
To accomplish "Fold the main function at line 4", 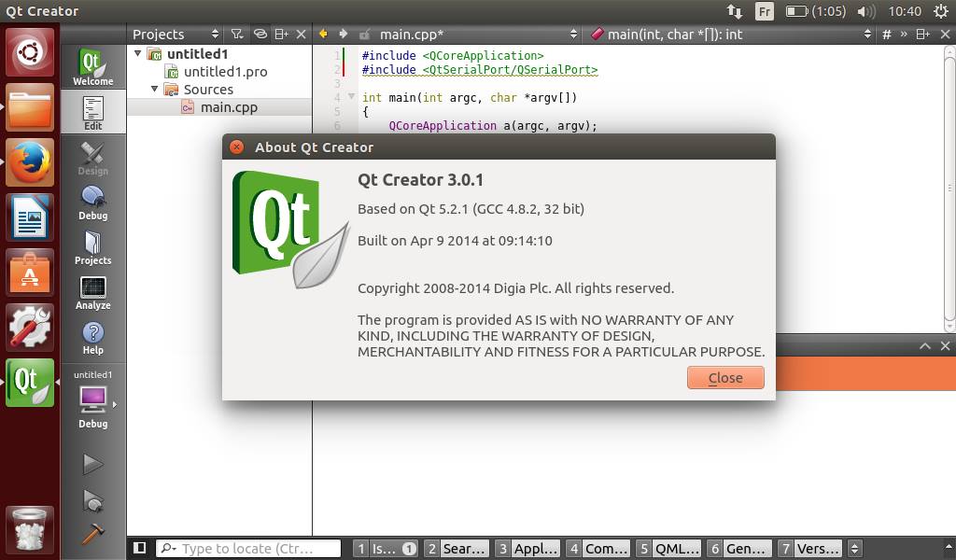I will [351, 96].
